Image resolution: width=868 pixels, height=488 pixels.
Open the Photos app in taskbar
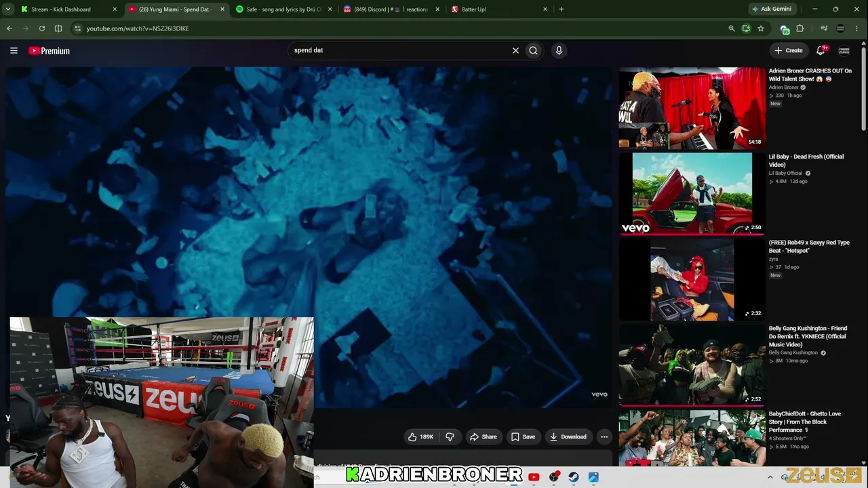[x=593, y=477]
